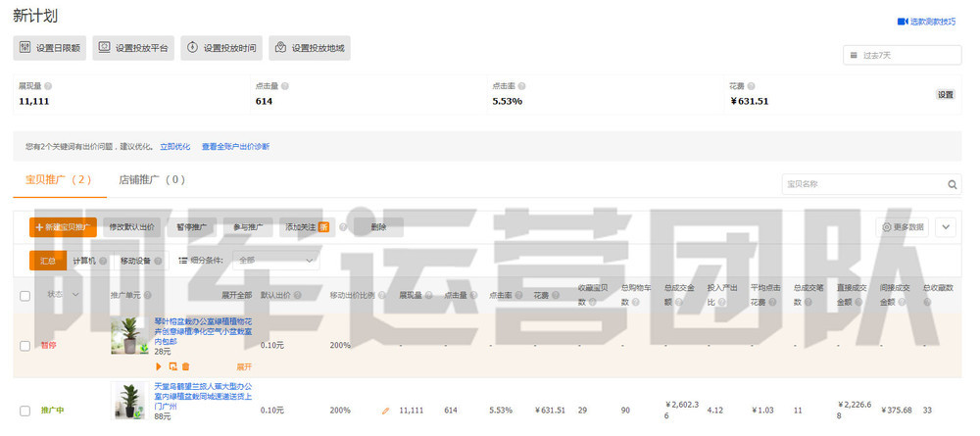Open the 过去7天 date range picker

901,55
